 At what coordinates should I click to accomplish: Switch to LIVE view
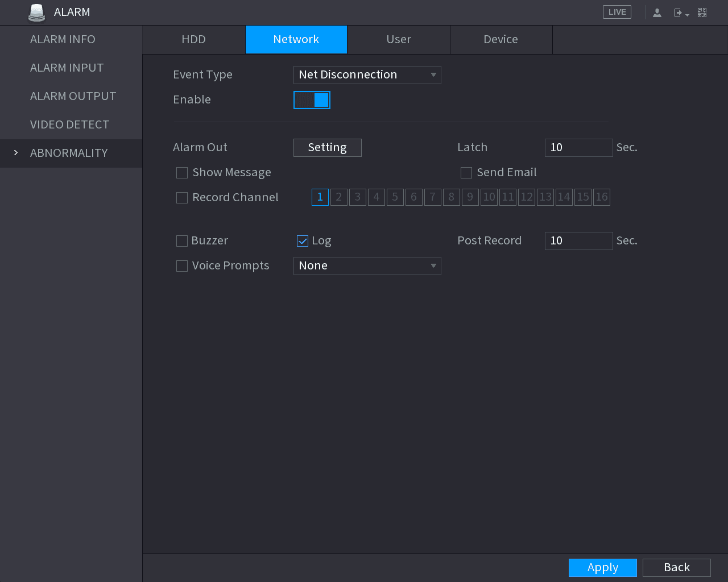coord(617,12)
